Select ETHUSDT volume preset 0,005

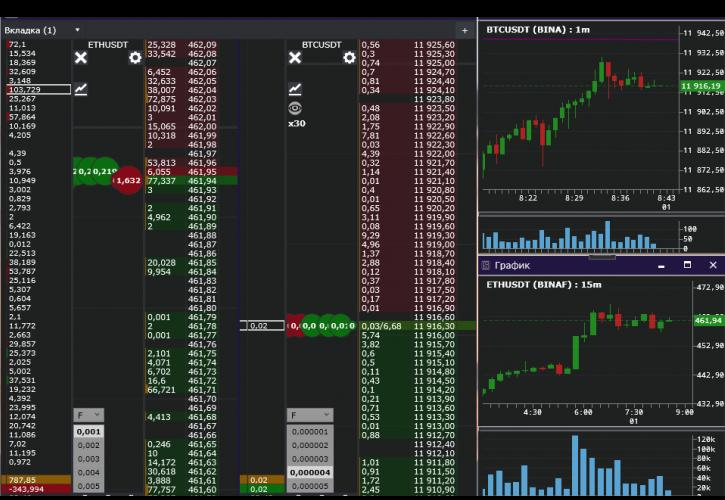coord(88,486)
